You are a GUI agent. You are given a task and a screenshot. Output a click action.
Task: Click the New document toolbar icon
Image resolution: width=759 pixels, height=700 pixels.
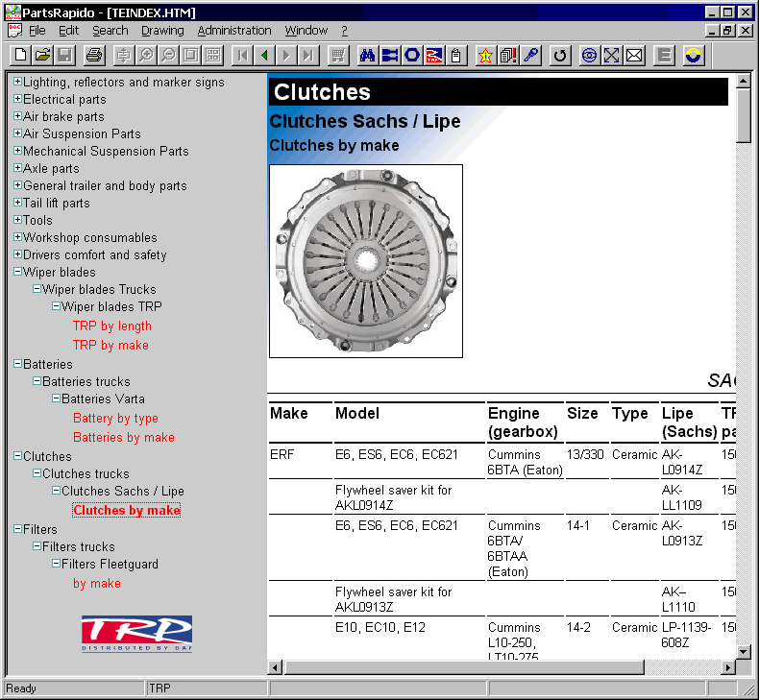(x=20, y=55)
